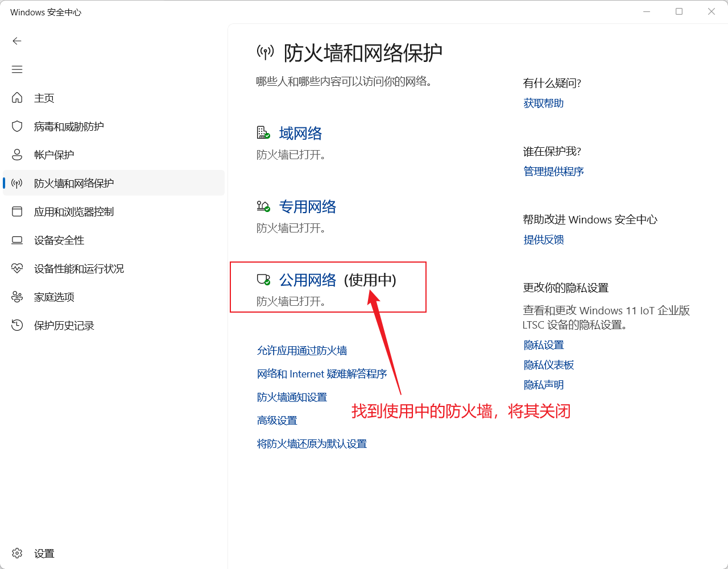728x569 pixels.
Task: Maximize the Windows 安全中心 window
Action: click(x=679, y=11)
